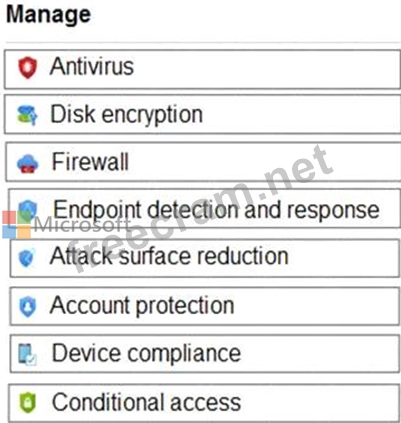Viewport: 401px width, 423px height.
Task: Click empty area of the Firewall box
Action: [263, 162]
